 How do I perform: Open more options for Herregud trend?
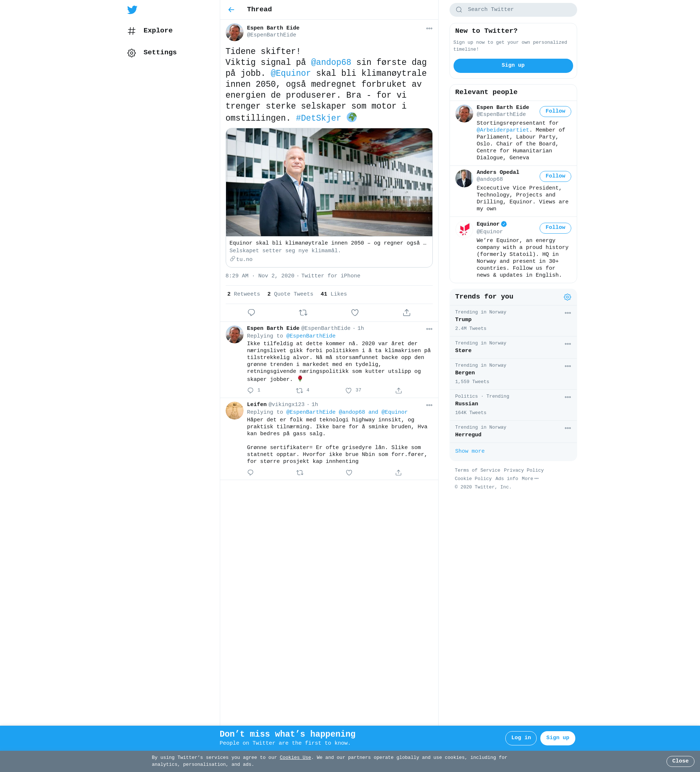568,428
